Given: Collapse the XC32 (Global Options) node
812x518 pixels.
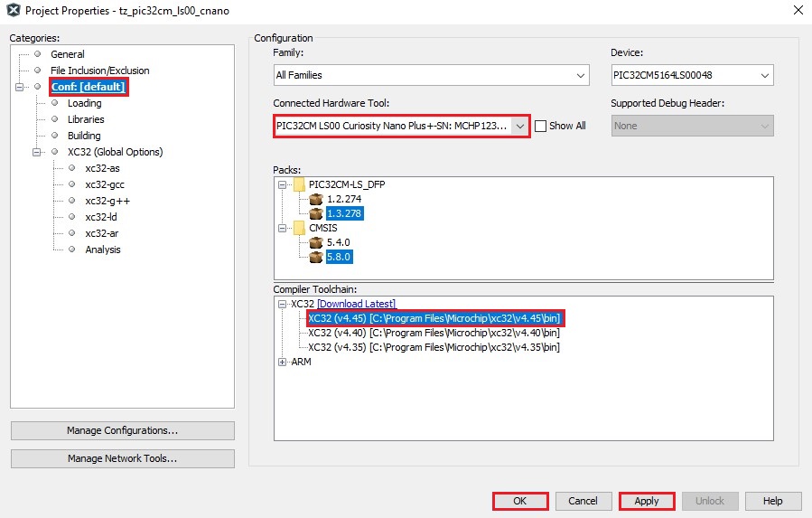Looking at the screenshot, I should pos(38,152).
